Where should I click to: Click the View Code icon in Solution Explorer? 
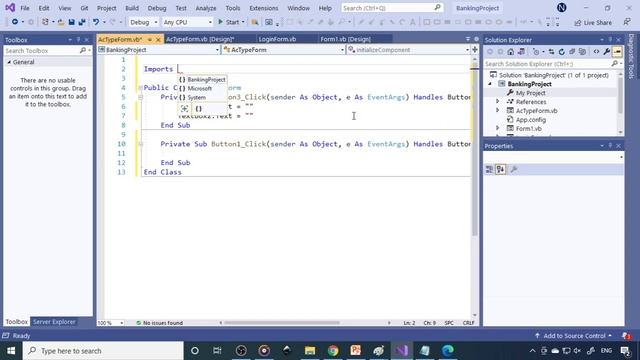pyautogui.click(x=596, y=52)
